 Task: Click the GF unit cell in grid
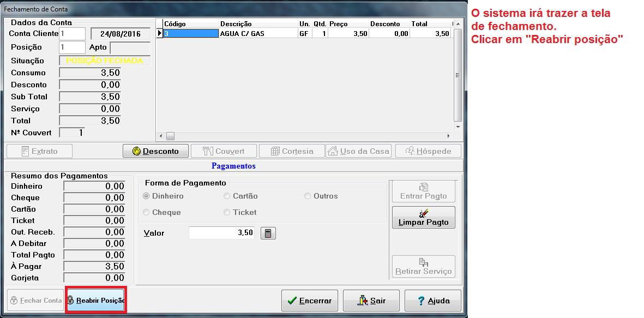(x=305, y=34)
